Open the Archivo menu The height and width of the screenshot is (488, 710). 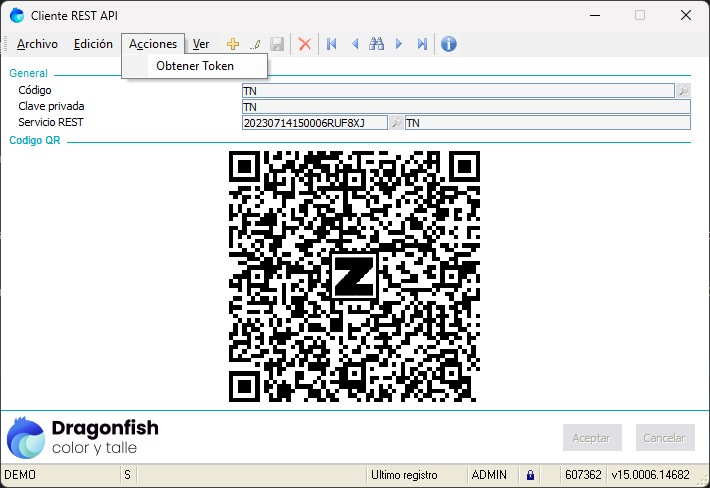click(37, 44)
